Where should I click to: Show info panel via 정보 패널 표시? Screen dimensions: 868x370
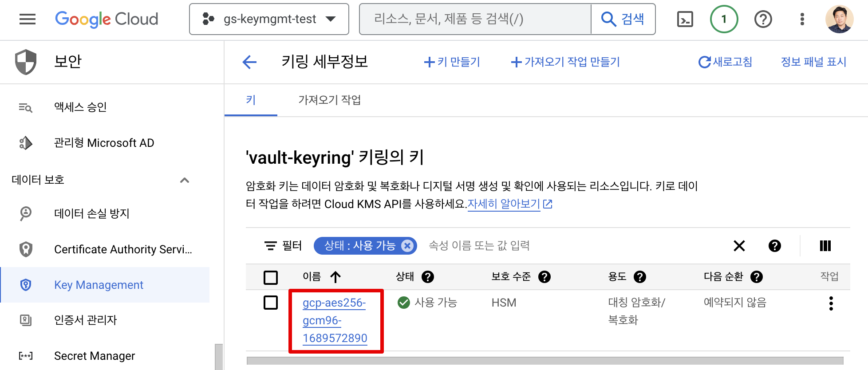point(813,62)
